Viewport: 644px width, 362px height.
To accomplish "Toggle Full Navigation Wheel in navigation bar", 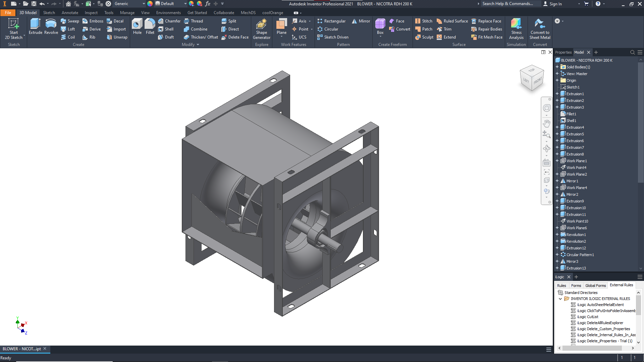I will click(x=547, y=108).
